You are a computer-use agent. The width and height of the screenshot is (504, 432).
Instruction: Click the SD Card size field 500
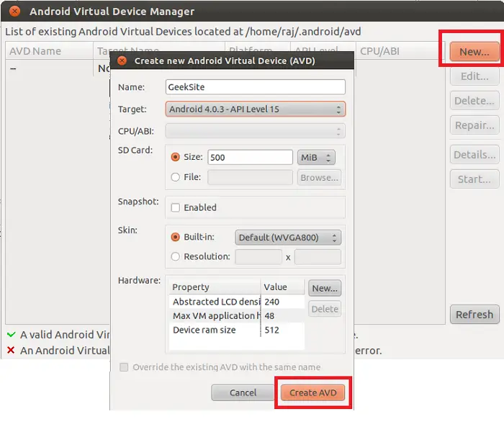(250, 157)
